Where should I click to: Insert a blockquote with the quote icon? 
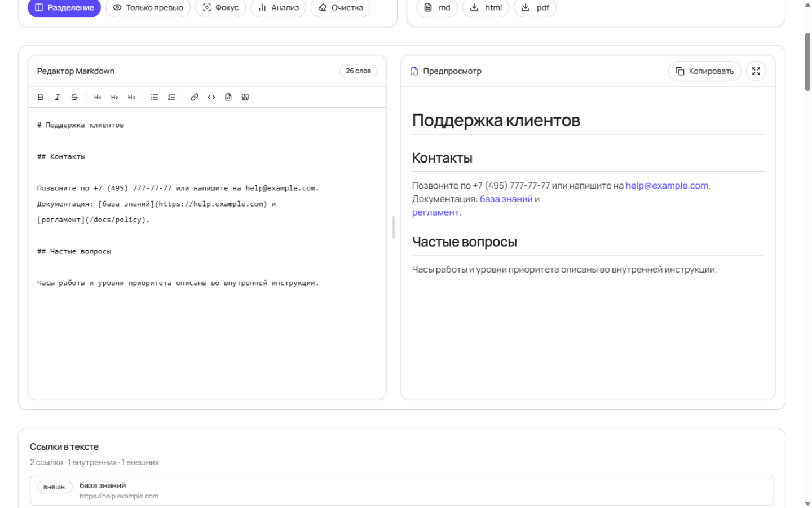point(245,97)
